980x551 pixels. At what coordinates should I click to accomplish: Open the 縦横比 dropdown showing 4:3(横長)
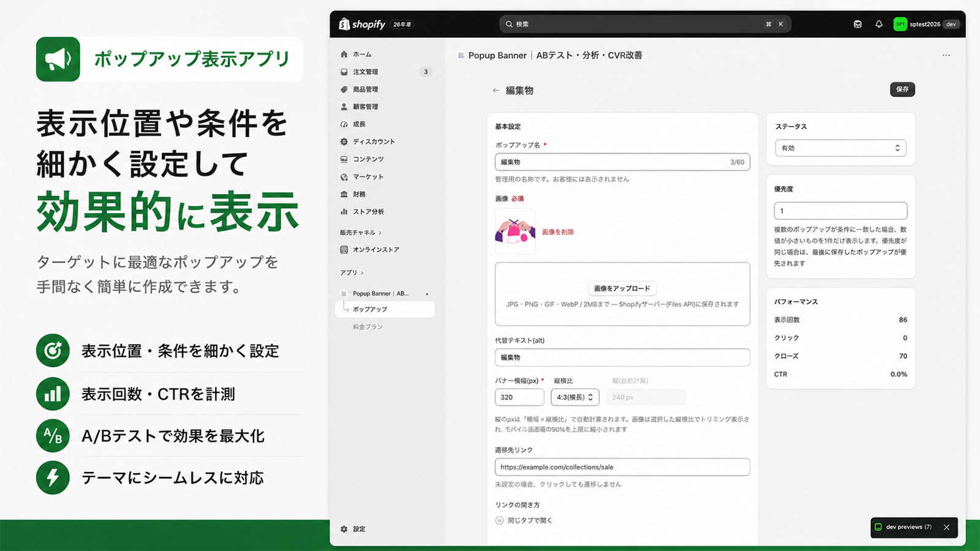coord(575,397)
